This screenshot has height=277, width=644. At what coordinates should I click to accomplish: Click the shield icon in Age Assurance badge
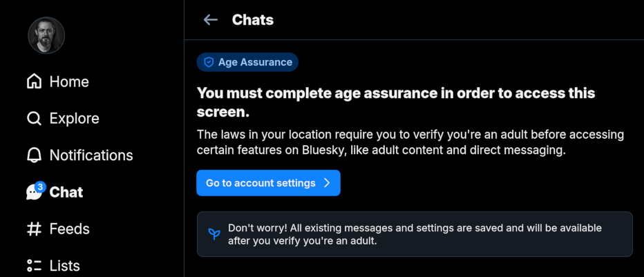point(209,62)
